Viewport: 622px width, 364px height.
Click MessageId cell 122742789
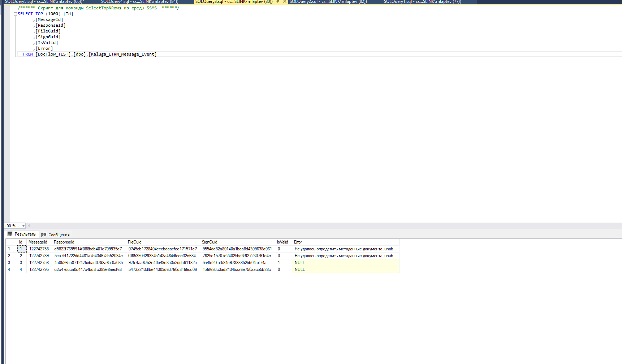point(39,256)
